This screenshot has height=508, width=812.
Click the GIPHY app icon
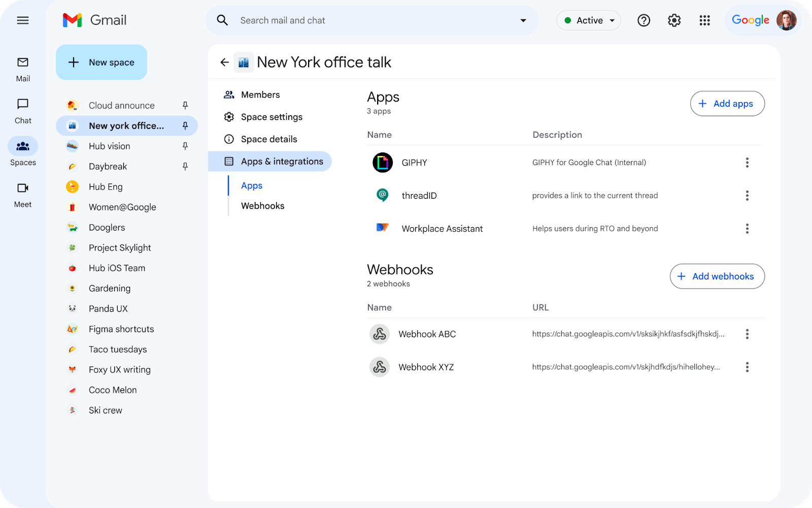coord(383,163)
